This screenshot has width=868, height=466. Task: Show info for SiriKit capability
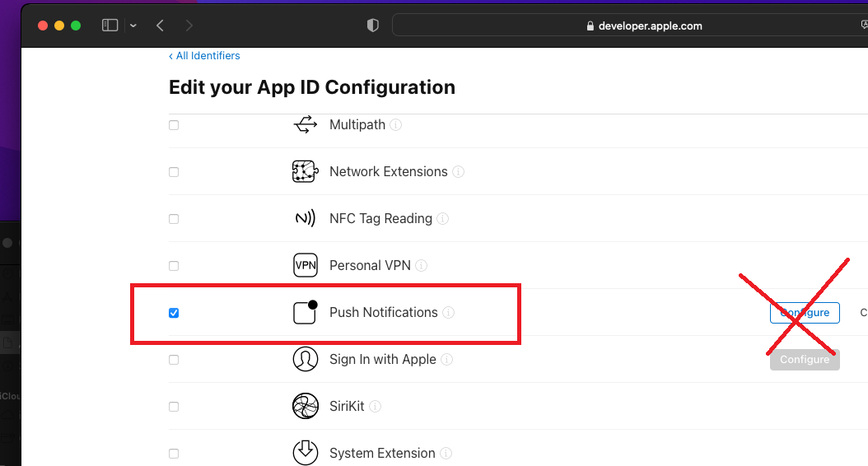375,407
